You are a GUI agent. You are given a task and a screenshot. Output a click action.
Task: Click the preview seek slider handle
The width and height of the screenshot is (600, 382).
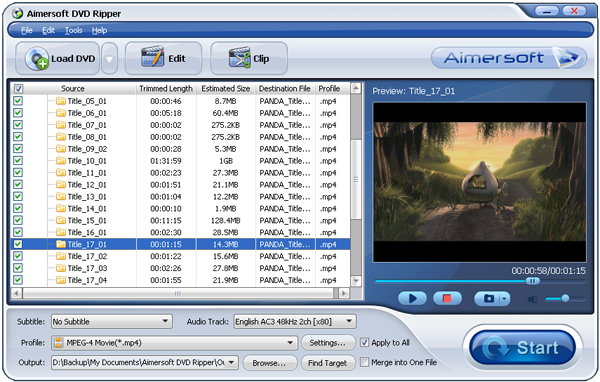click(x=532, y=281)
